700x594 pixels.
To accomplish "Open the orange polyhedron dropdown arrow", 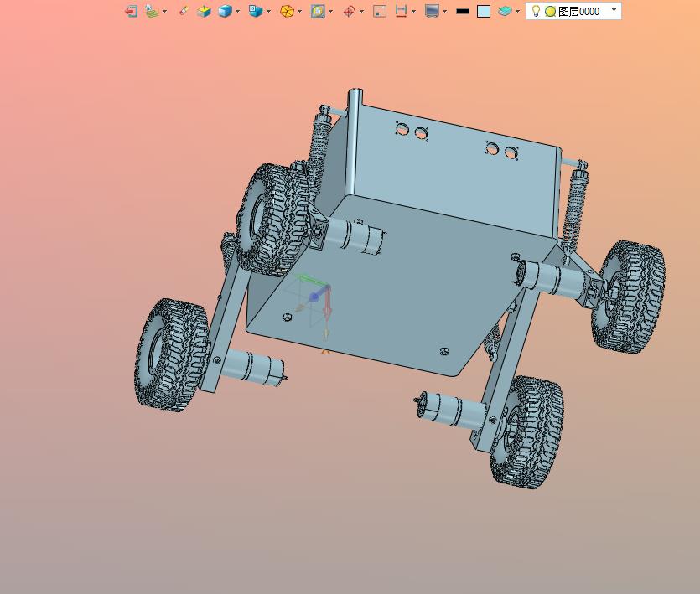I will click(299, 11).
